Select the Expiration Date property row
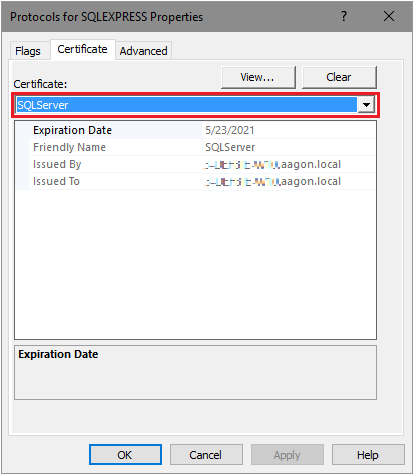 [x=196, y=130]
